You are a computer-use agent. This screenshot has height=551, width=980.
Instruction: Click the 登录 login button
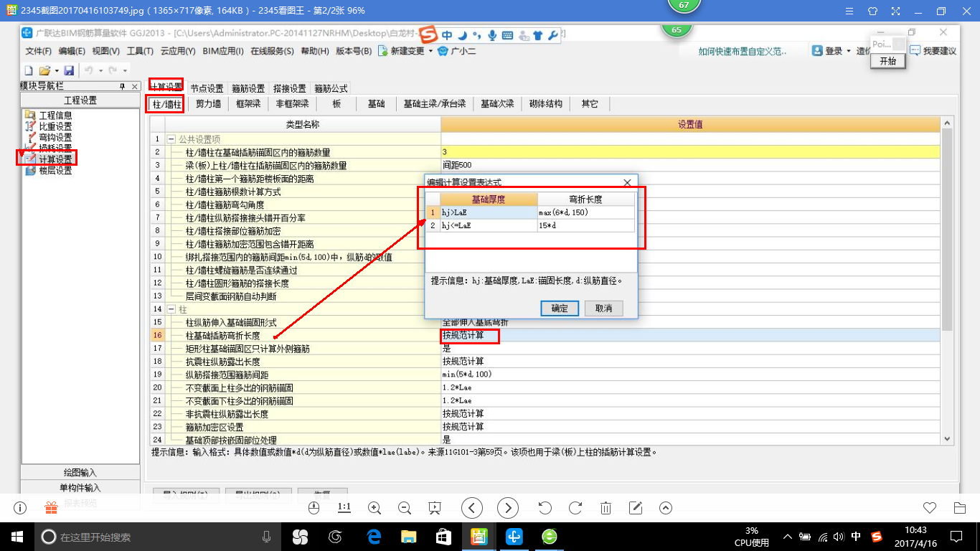coord(831,51)
